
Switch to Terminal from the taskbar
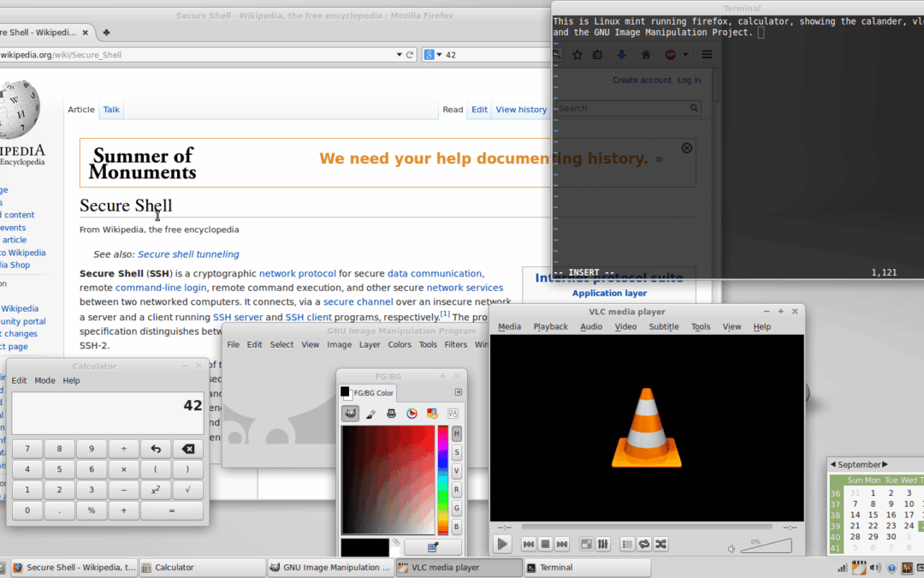tap(588, 568)
